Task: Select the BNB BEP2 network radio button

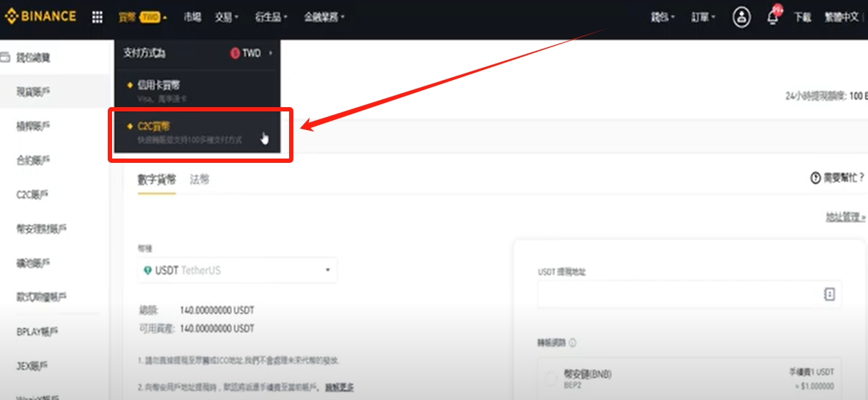Action: click(551, 379)
